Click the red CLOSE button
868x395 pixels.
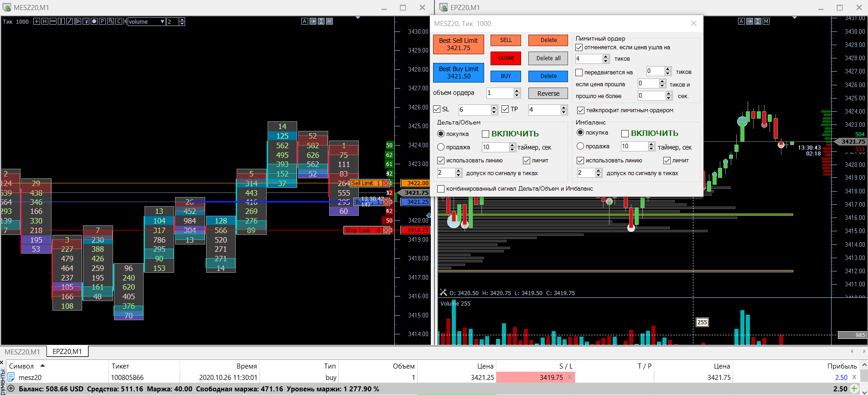506,58
